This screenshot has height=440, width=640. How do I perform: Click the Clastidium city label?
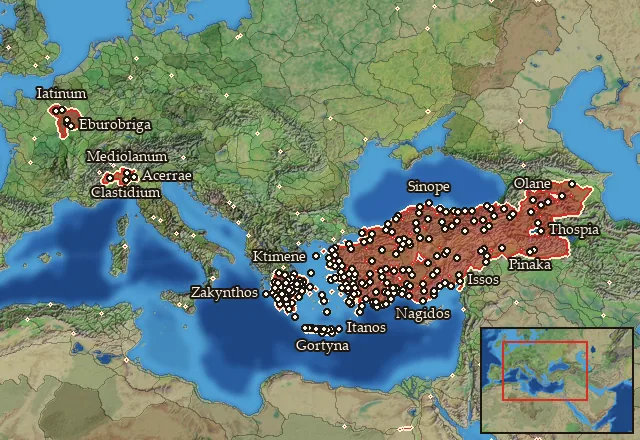coord(126,192)
